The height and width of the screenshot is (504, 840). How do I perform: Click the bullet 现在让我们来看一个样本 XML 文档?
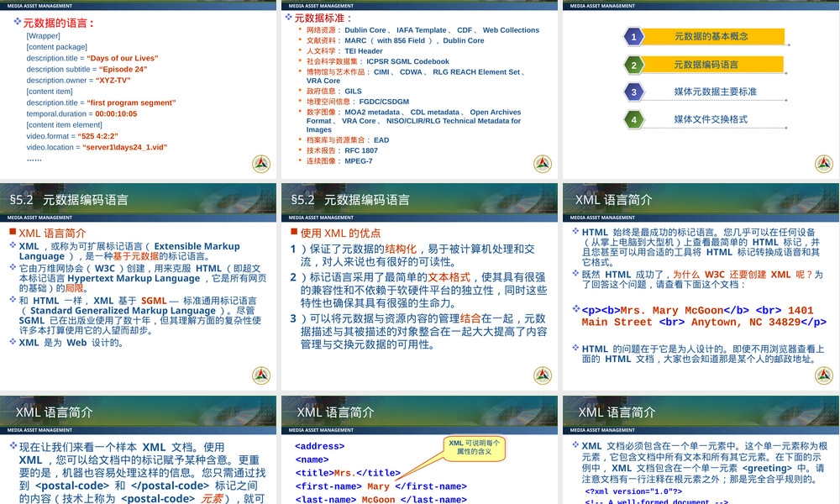[x=143, y=472]
